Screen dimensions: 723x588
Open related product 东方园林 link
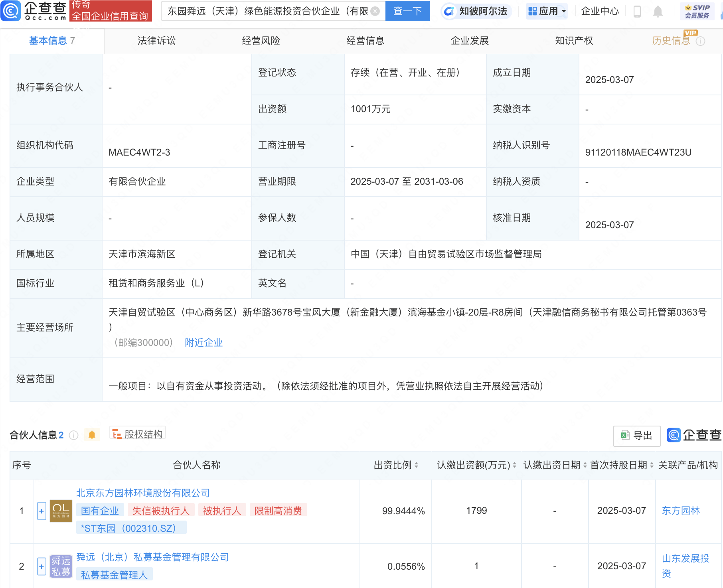(681, 511)
